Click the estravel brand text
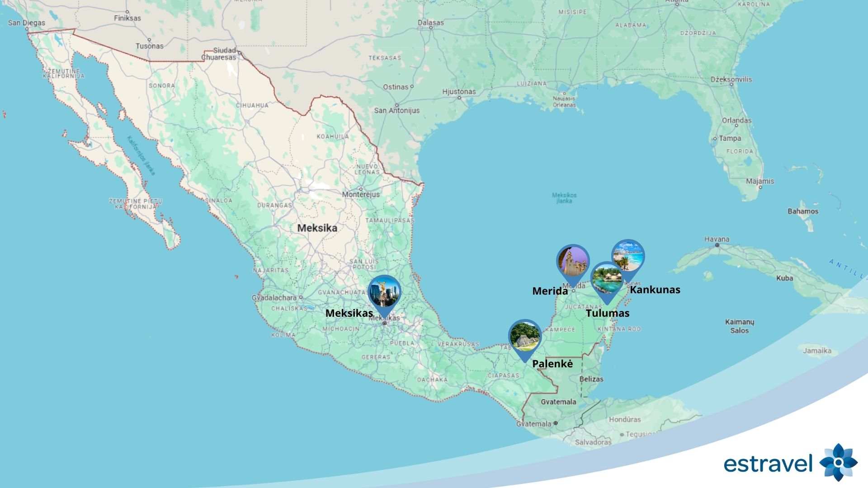 [768, 464]
